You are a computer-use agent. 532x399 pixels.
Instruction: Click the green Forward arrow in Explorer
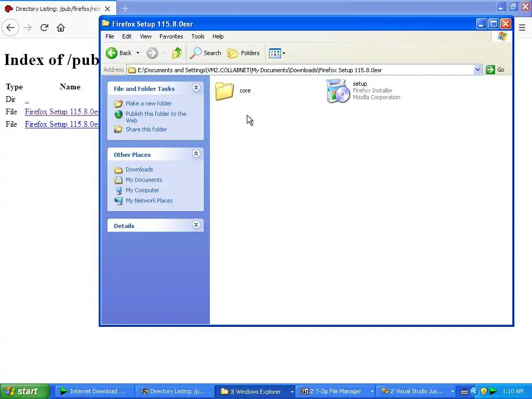[152, 53]
